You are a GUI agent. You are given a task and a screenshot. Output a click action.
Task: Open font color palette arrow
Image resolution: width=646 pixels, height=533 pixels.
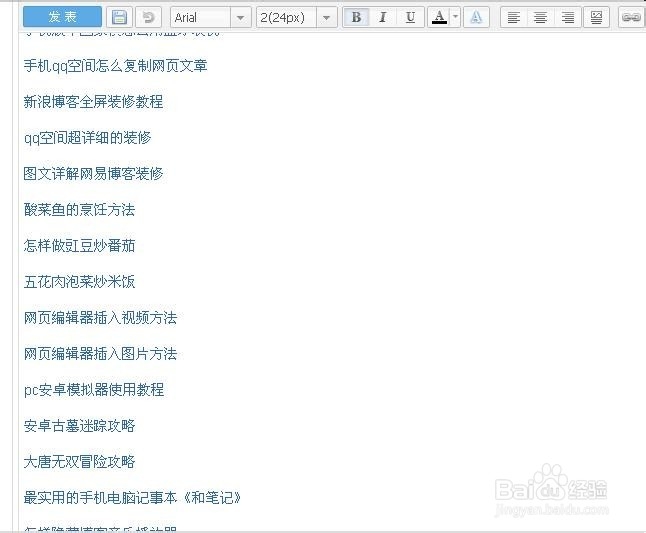click(x=455, y=17)
